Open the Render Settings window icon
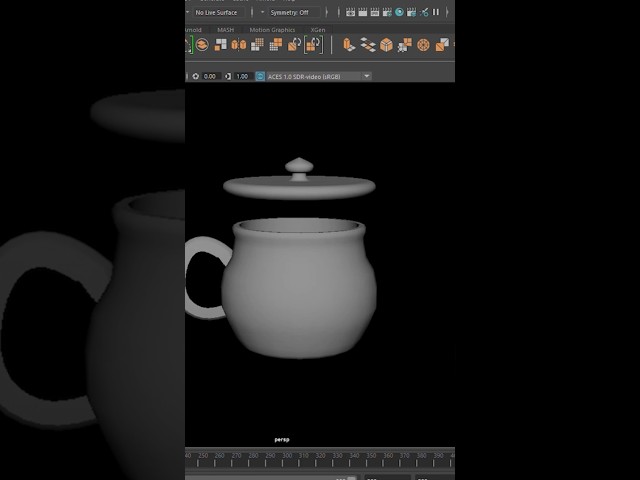640x480 pixels. (387, 12)
